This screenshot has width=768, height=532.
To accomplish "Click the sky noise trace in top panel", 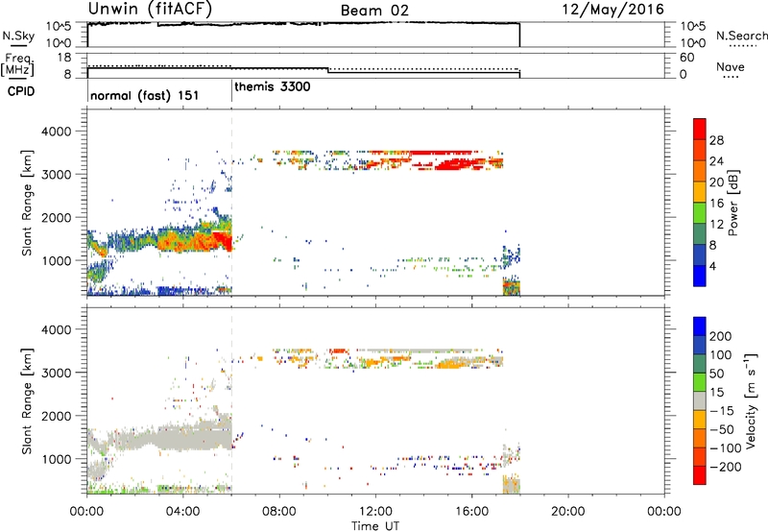I will point(303,23).
